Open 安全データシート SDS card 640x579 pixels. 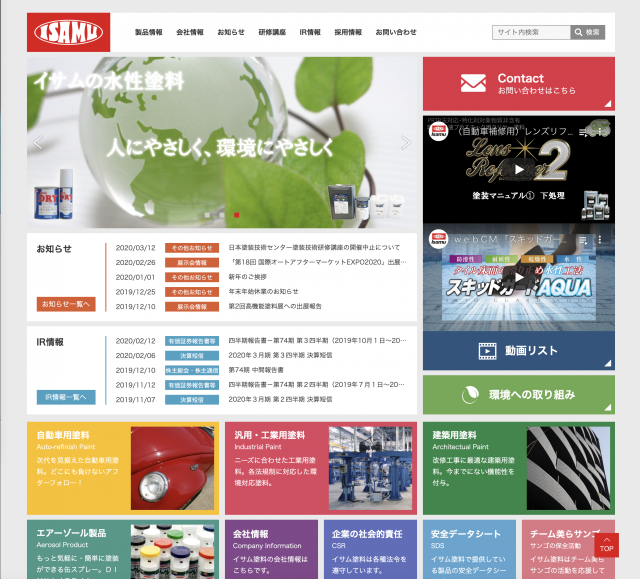469,549
